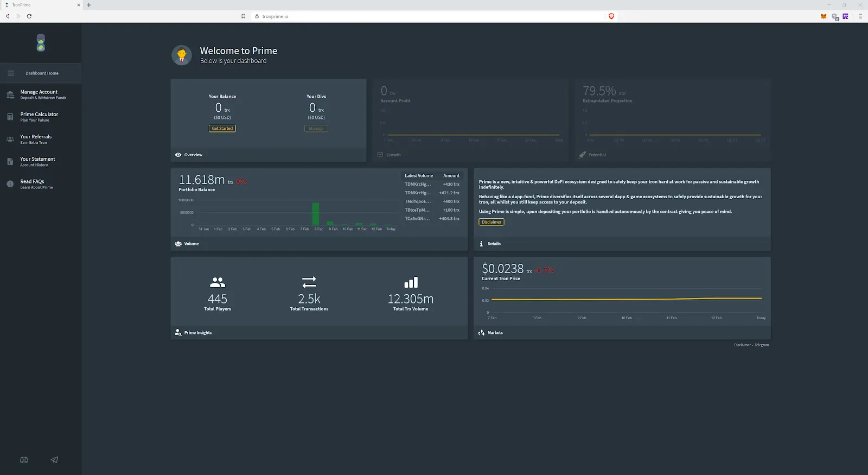Click the yellow Disclaimer button in Details panel
Image resolution: width=868 pixels, height=475 pixels.
point(492,222)
